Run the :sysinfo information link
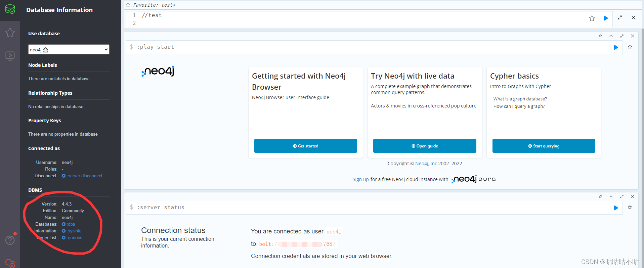This screenshot has height=268, width=644. pyautogui.click(x=72, y=231)
